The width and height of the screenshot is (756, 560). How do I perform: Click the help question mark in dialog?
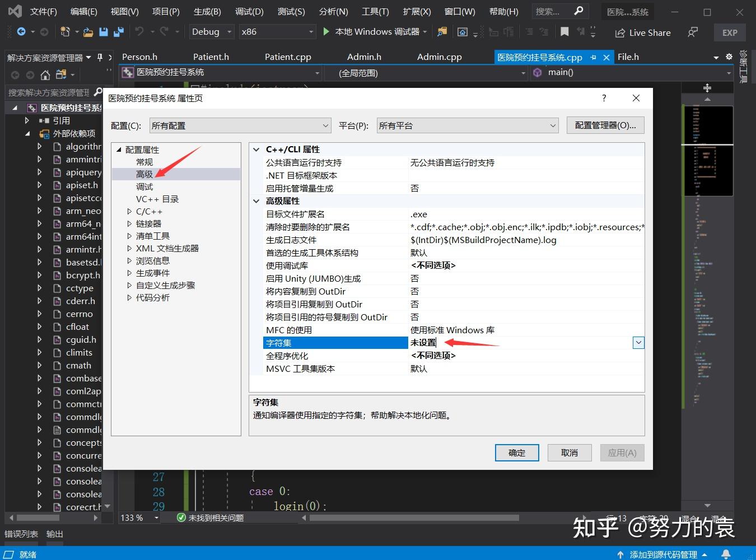click(604, 98)
